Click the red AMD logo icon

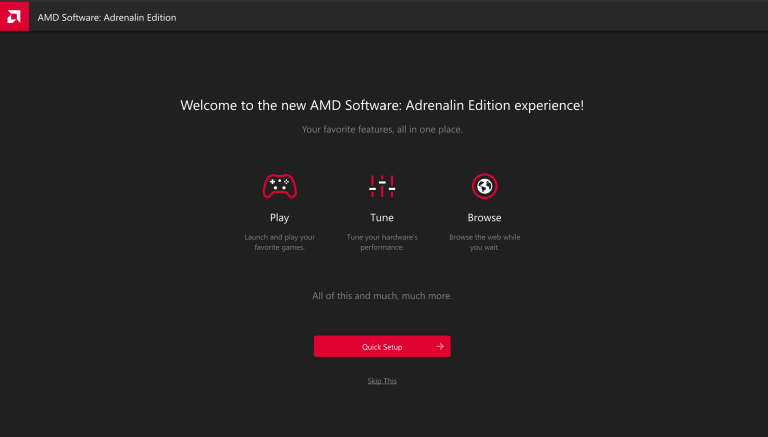14,16
